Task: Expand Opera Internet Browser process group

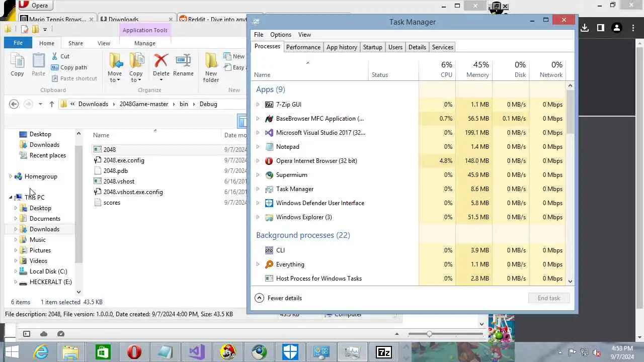Action: (x=258, y=161)
